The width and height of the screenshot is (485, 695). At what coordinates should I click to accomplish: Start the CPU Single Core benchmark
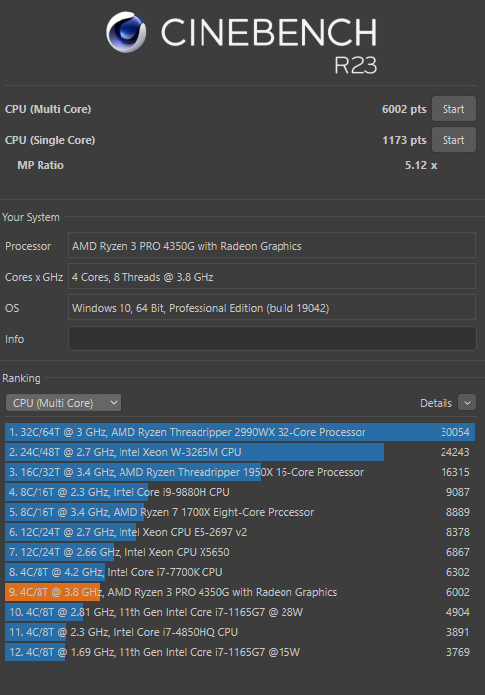(454, 140)
